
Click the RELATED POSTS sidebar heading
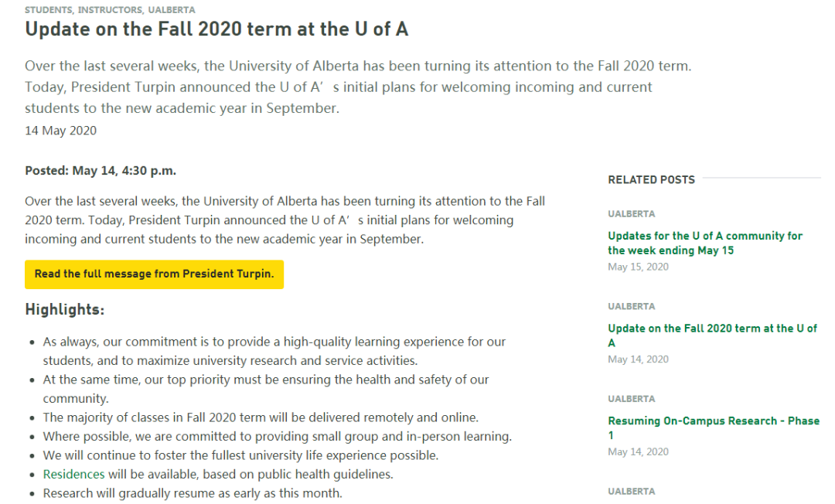tap(651, 180)
